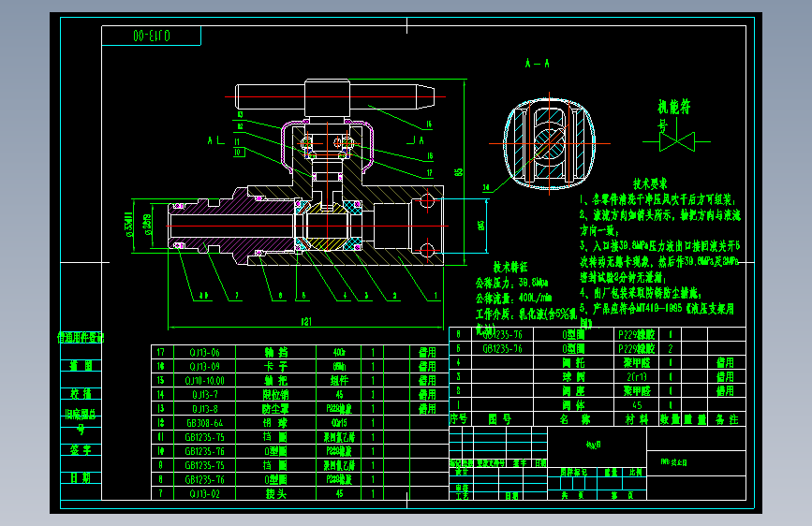Click the QJ13-8 cell in row 13

[204, 409]
